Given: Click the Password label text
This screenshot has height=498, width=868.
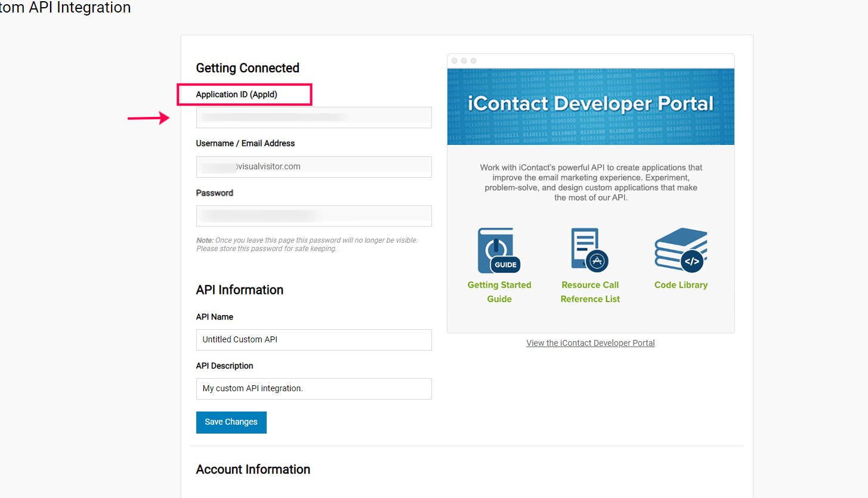Looking at the screenshot, I should (x=215, y=193).
